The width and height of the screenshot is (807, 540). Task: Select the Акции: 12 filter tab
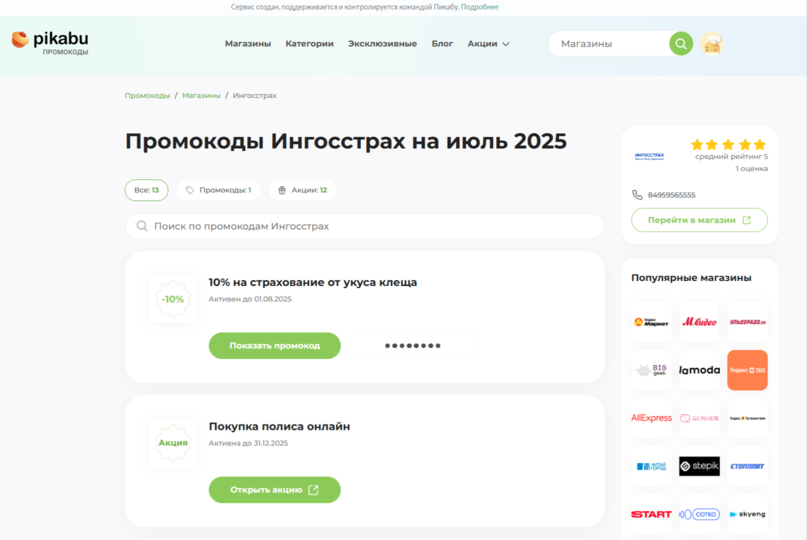click(x=302, y=190)
